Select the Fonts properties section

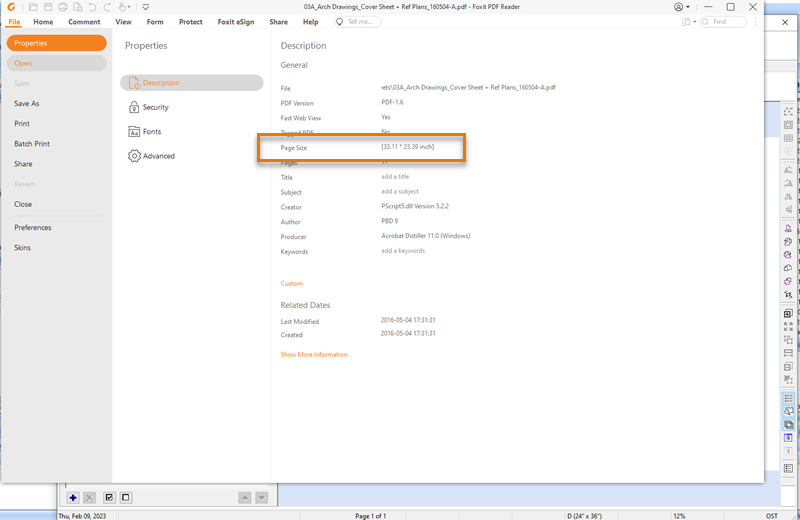click(192, 132)
